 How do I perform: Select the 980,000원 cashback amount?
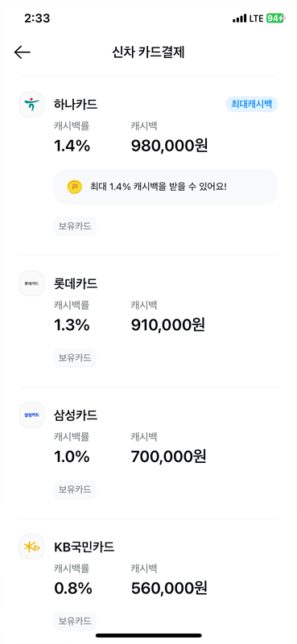click(x=169, y=146)
